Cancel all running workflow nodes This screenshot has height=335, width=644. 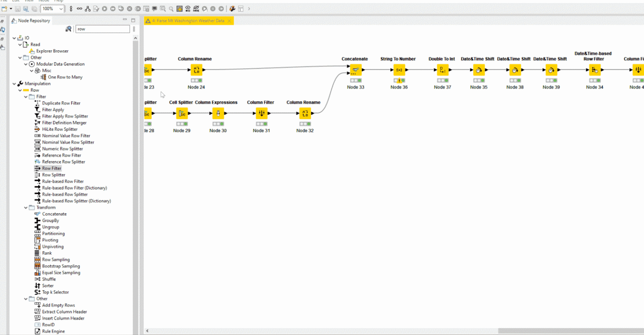click(x=138, y=8)
